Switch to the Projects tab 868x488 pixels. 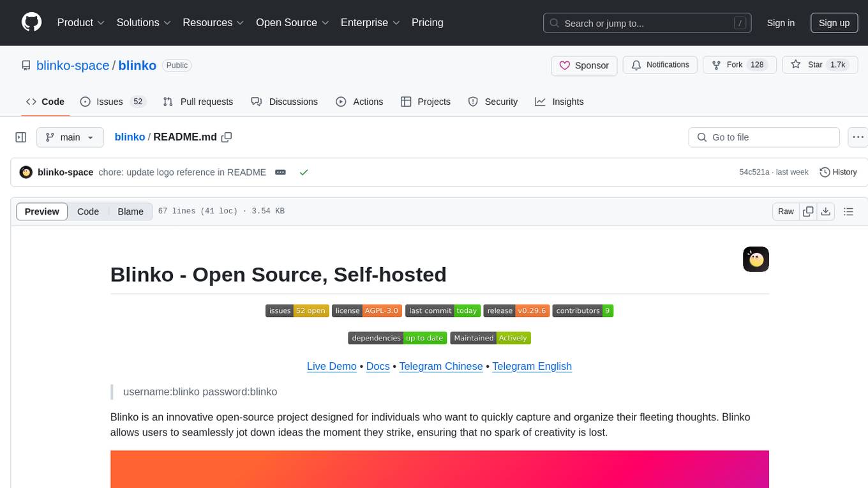(426, 102)
